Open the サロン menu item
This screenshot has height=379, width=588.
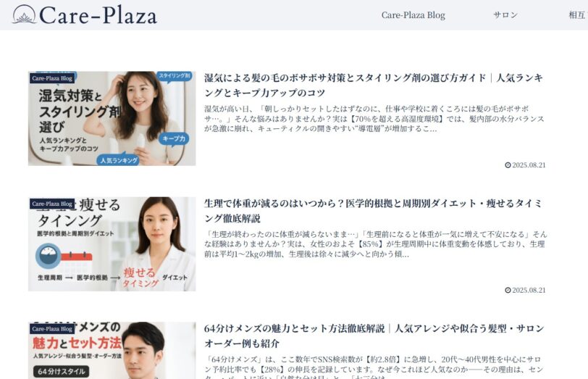(505, 15)
